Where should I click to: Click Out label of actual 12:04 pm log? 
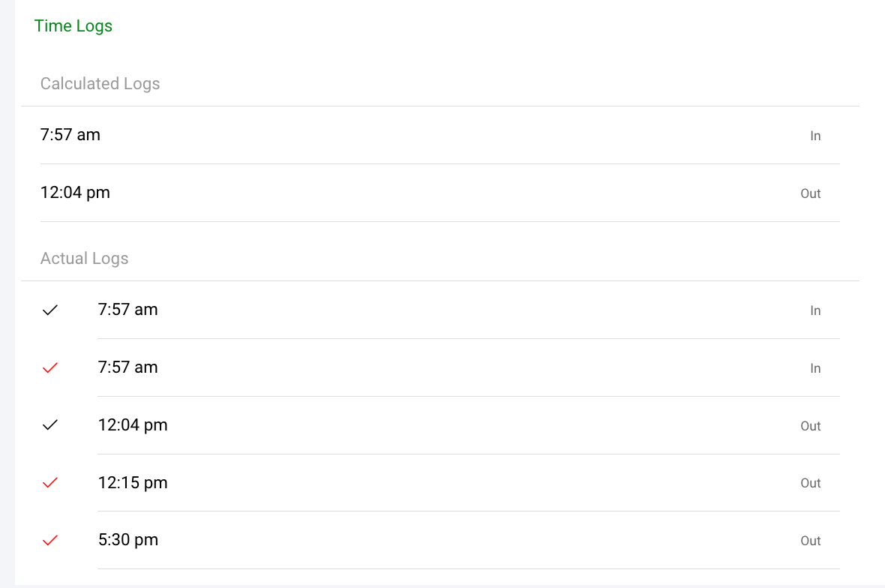click(811, 426)
